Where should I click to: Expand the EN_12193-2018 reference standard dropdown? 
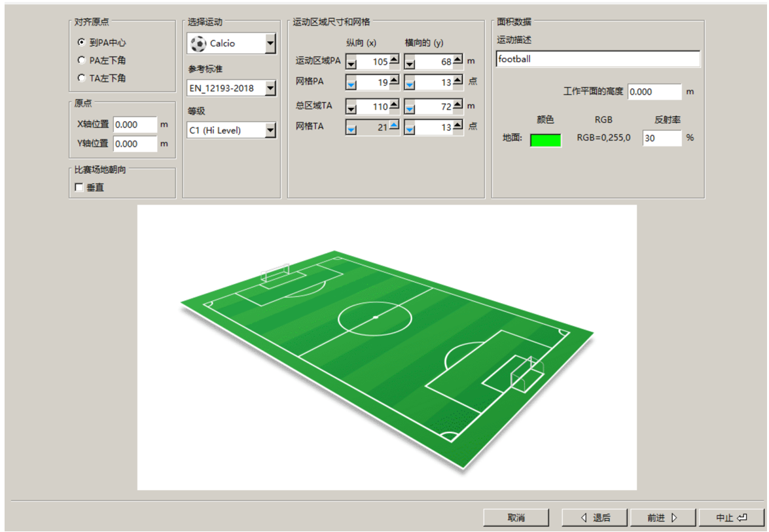click(270, 88)
